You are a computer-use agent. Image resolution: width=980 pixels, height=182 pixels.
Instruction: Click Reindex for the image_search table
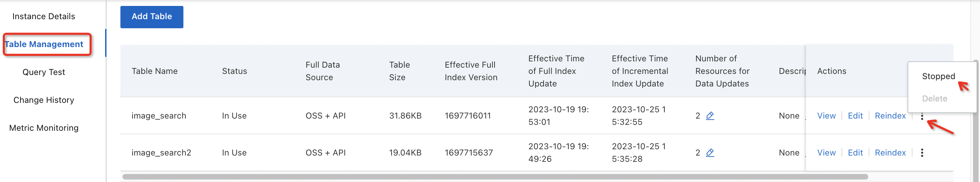pyautogui.click(x=890, y=116)
